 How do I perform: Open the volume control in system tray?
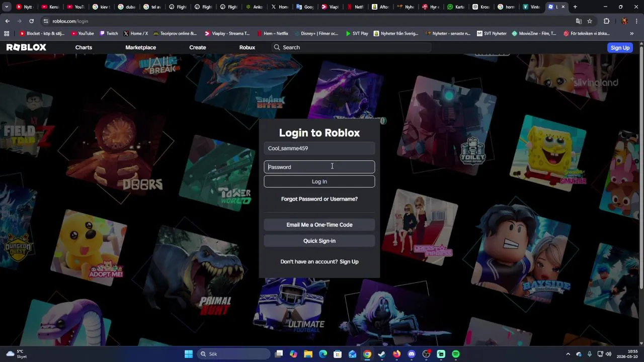[x=609, y=354]
